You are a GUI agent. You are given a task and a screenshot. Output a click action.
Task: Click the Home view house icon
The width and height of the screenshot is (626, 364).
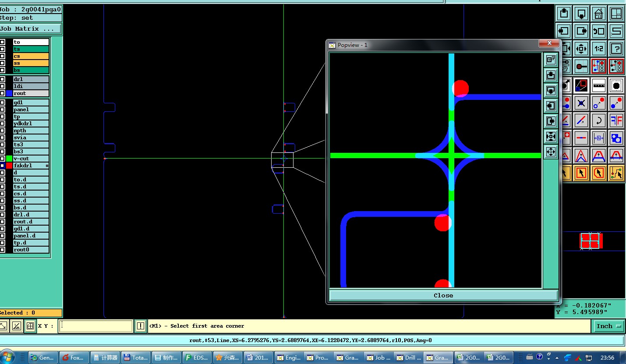pos(599,14)
